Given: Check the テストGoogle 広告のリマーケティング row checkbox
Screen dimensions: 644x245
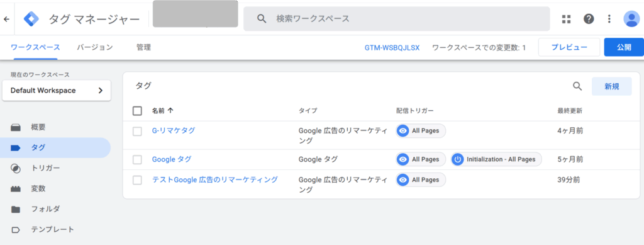Looking at the screenshot, I should (x=137, y=180).
